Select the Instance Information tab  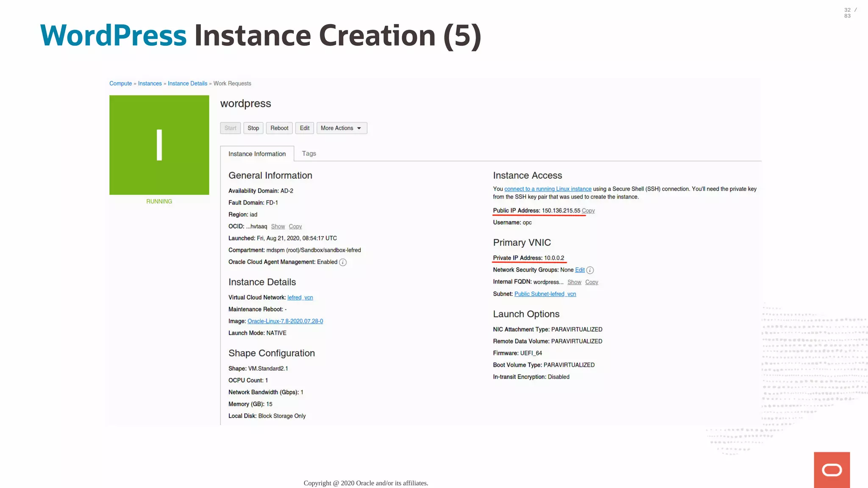tap(257, 154)
